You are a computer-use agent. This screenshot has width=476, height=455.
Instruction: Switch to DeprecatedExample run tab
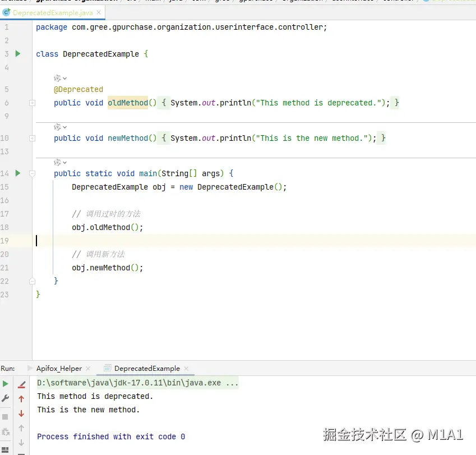coord(147,369)
